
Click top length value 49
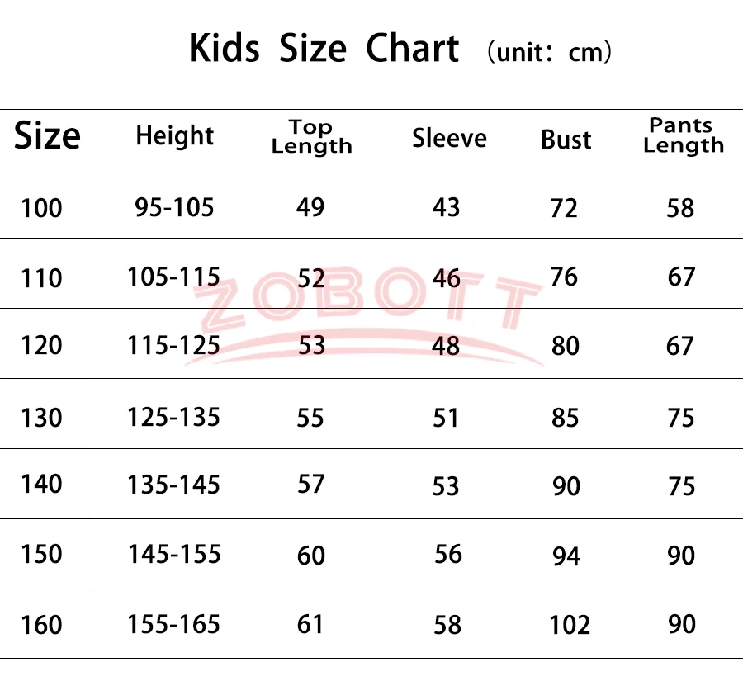coord(310,206)
